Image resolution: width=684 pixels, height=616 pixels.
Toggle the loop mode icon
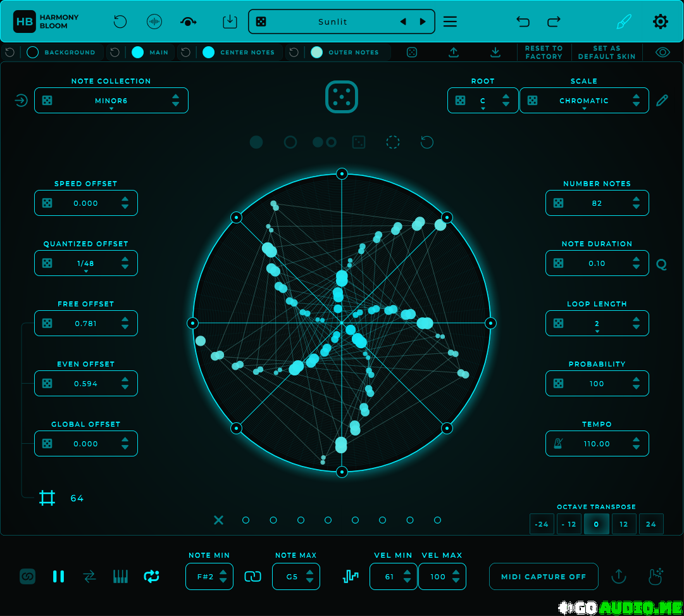point(152,576)
